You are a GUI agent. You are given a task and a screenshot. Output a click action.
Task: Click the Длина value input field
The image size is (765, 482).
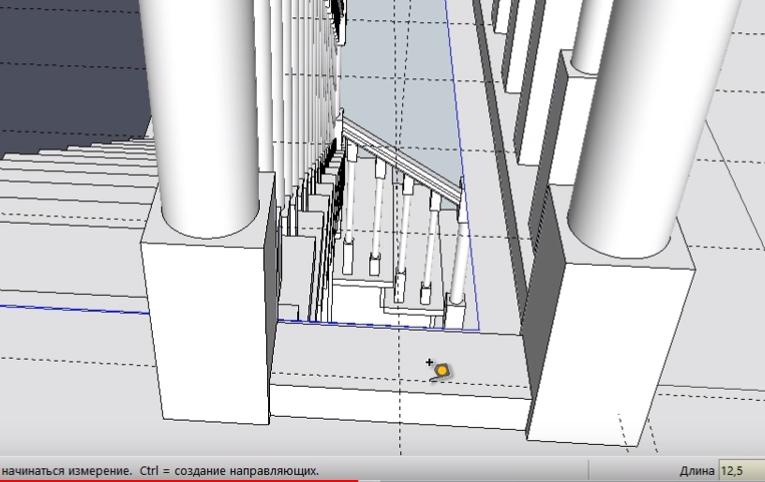coord(741,470)
